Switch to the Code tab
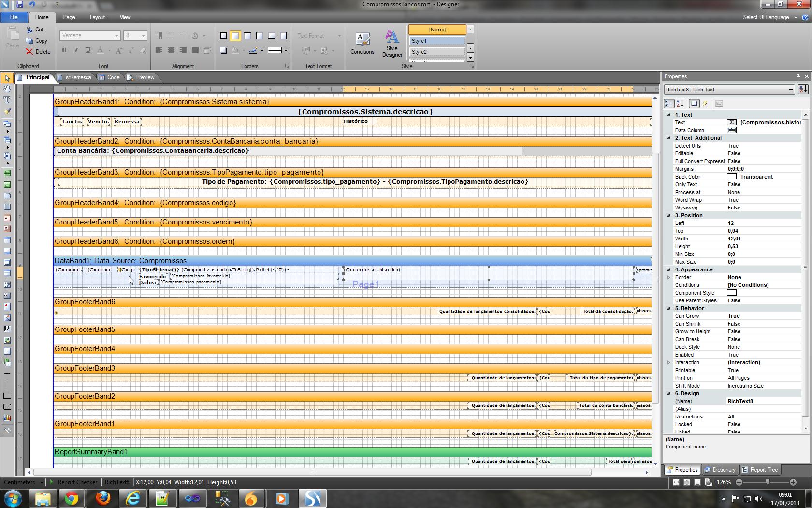The height and width of the screenshot is (508, 812). (x=109, y=77)
